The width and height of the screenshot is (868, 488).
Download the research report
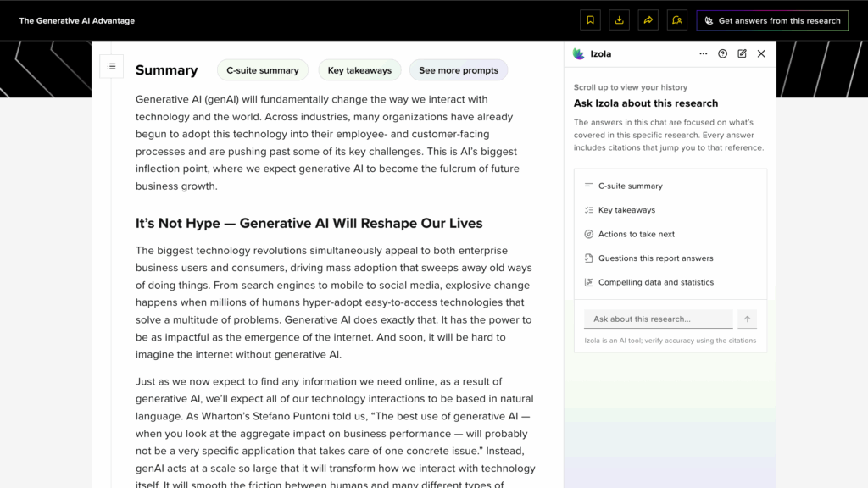pyautogui.click(x=619, y=20)
